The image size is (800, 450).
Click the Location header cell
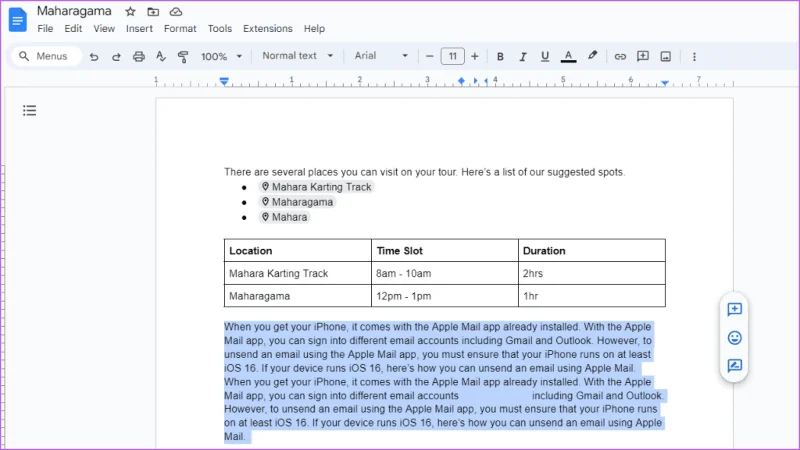tap(298, 251)
